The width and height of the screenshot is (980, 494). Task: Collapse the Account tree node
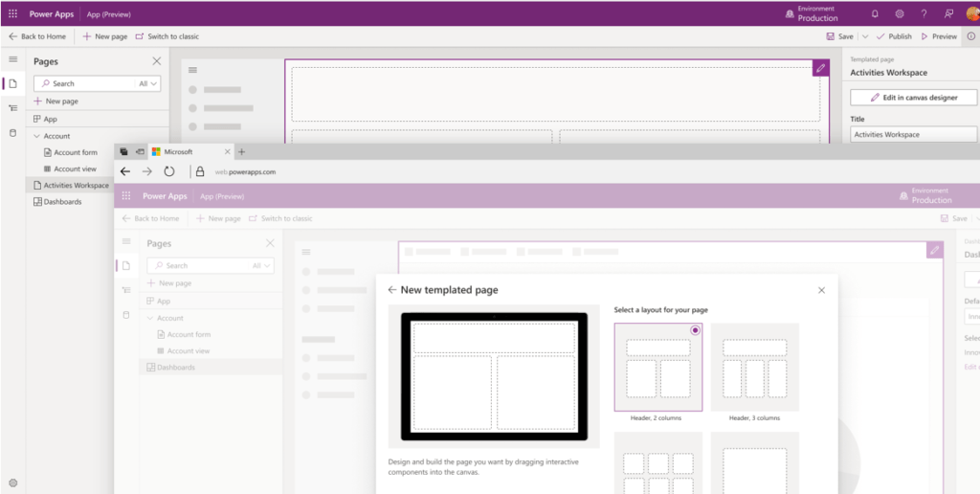pos(36,136)
